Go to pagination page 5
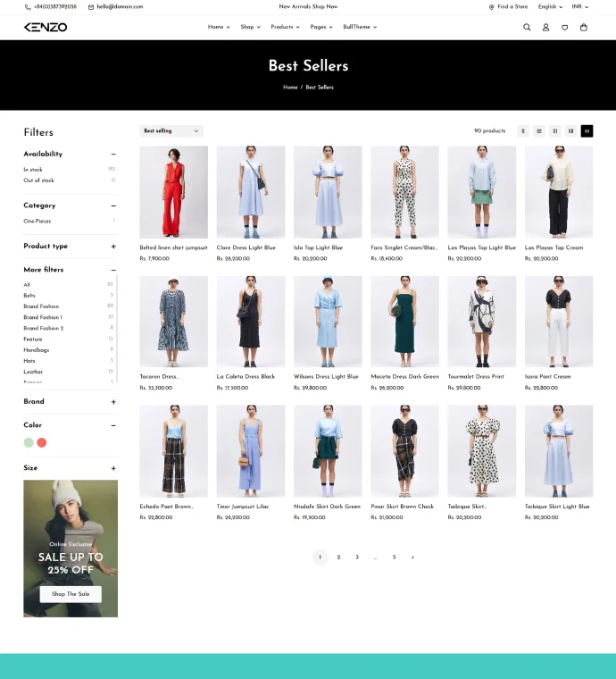This screenshot has width=616, height=679. coord(394,557)
